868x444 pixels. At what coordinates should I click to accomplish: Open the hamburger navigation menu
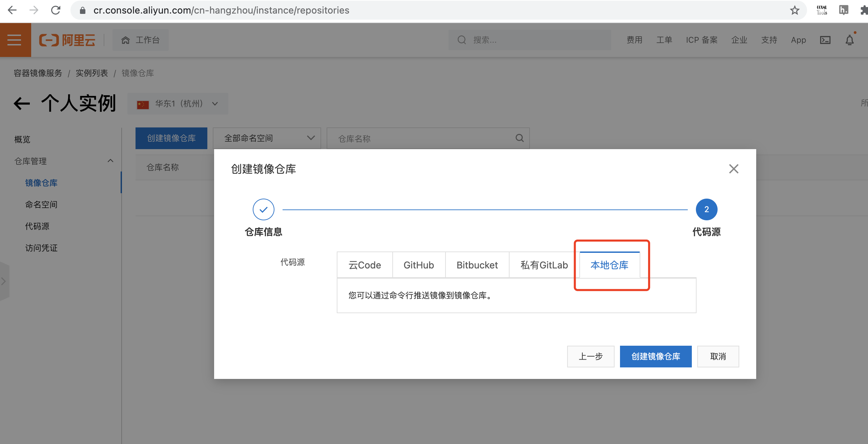pos(14,40)
